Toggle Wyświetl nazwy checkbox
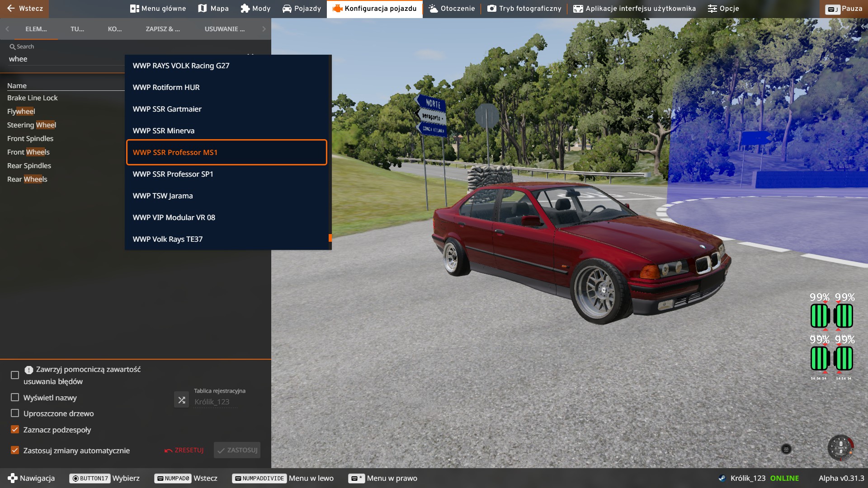The width and height of the screenshot is (868, 488). click(x=15, y=397)
